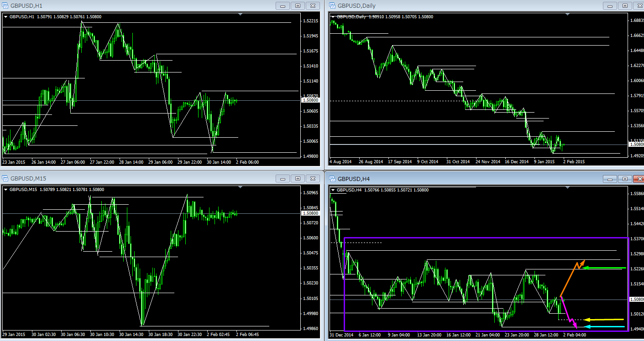Viewport: 644px width, 341px height.
Task: Click the GBPUSD,H4 window icon
Action: (x=332, y=179)
